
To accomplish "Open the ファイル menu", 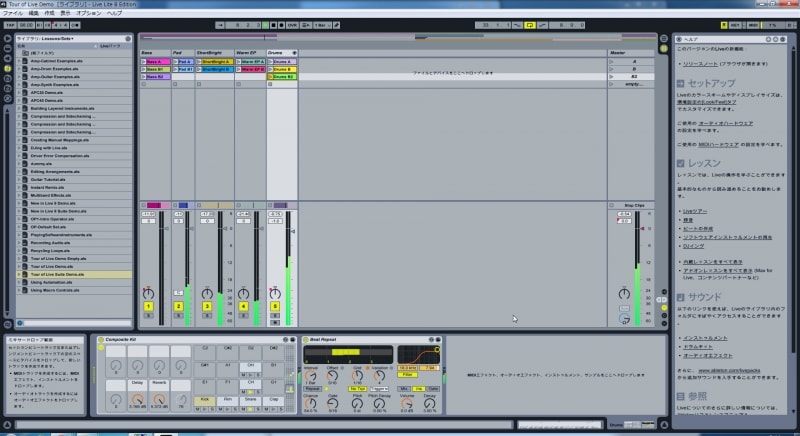I will tap(13, 13).
